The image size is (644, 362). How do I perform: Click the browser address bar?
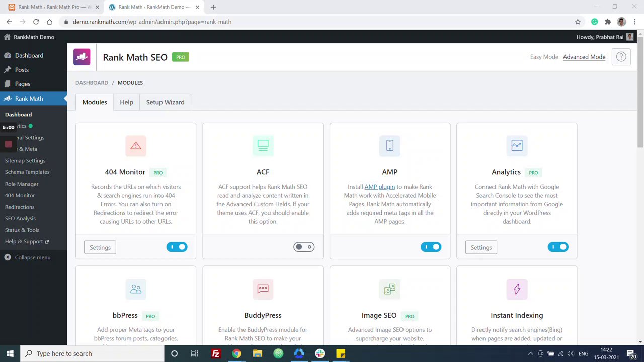(x=322, y=22)
